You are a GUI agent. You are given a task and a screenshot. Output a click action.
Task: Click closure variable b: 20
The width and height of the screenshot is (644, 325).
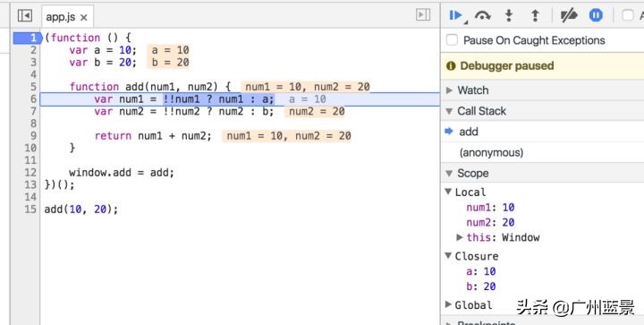tap(480, 287)
